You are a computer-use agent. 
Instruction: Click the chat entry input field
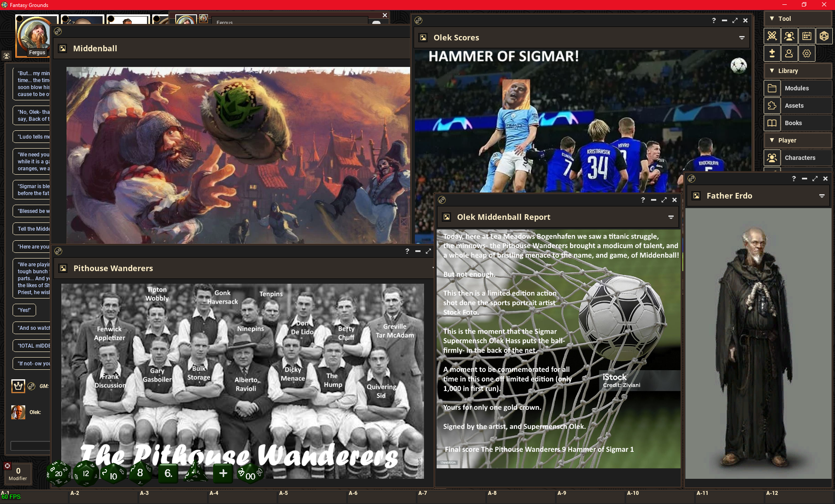coord(30,446)
